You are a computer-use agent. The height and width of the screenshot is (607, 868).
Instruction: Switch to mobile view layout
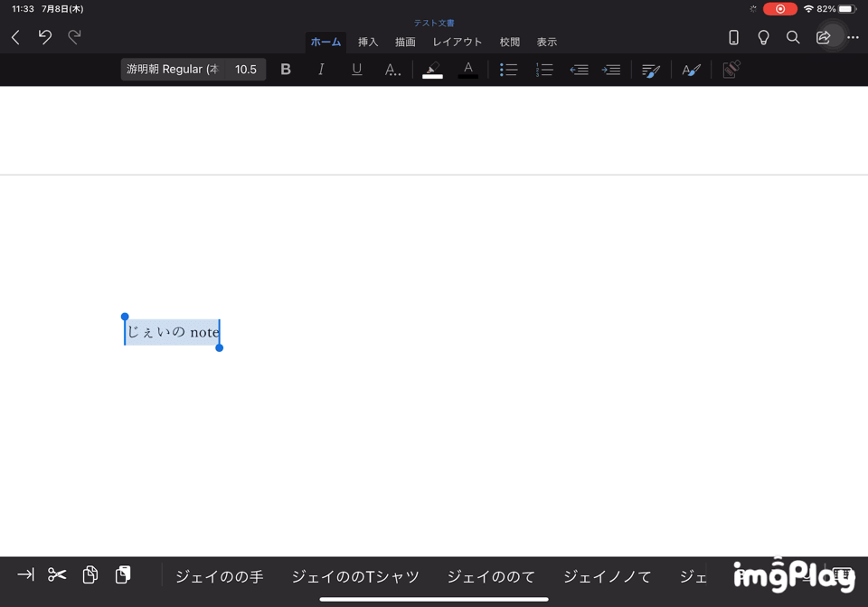[733, 37]
